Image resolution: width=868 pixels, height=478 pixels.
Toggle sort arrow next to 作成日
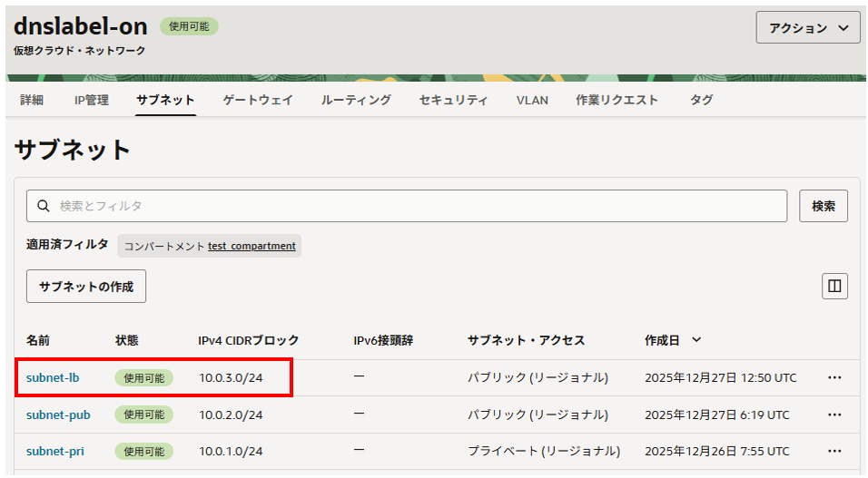pyautogui.click(x=696, y=340)
